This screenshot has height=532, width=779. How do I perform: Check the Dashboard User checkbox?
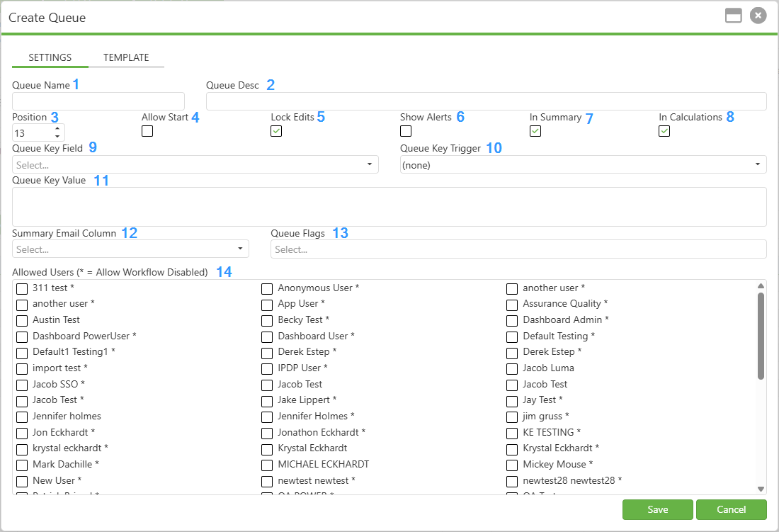point(267,336)
